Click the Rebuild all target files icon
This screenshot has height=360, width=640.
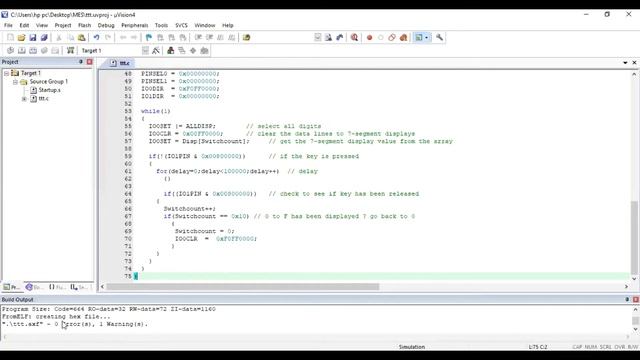pyautogui.click(x=33, y=51)
